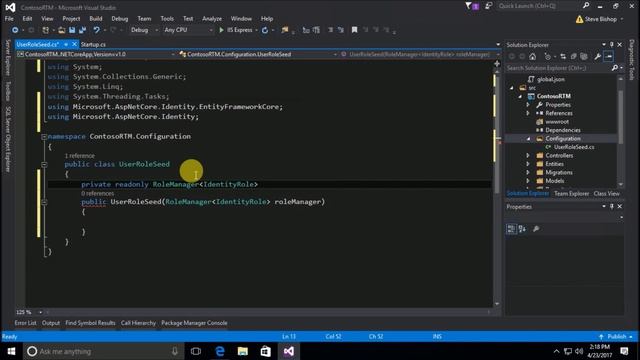Click the Publish button in the status bar
This screenshot has width=640, height=360.
[x=616, y=337]
